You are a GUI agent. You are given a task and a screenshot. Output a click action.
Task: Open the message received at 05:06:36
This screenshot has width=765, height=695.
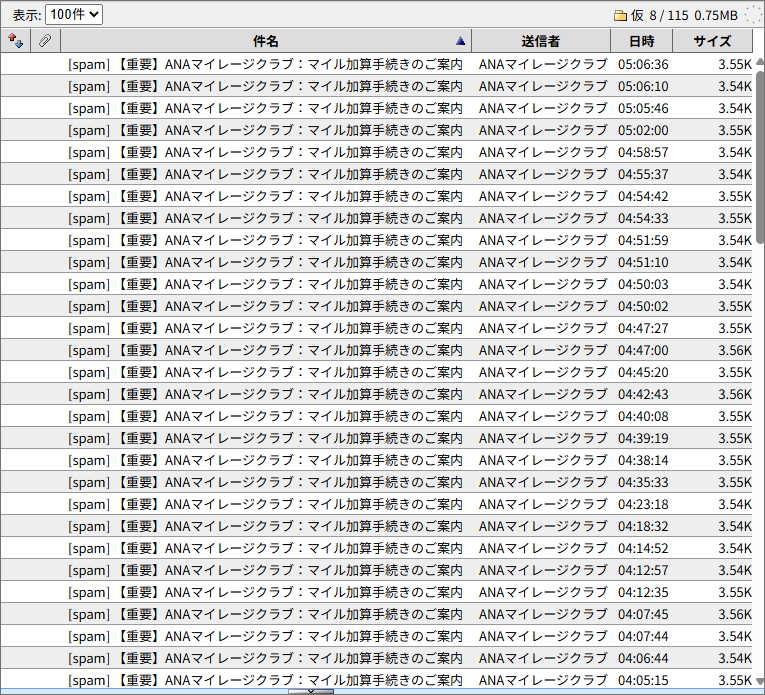coord(376,64)
